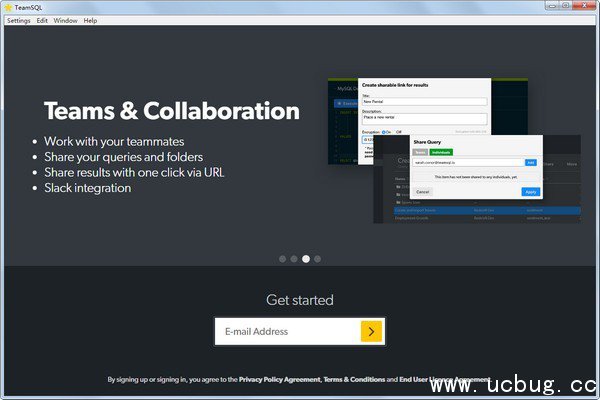
Task: Open the Help menu
Action: (90, 20)
